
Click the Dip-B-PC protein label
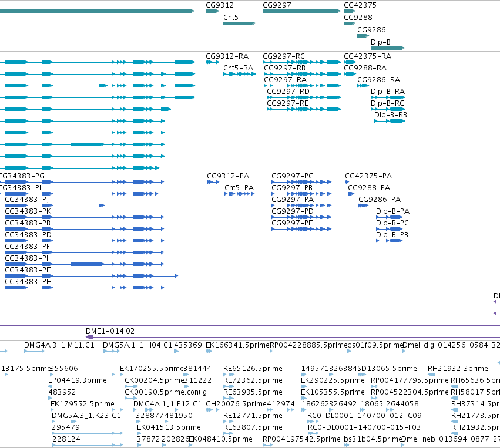(x=392, y=223)
